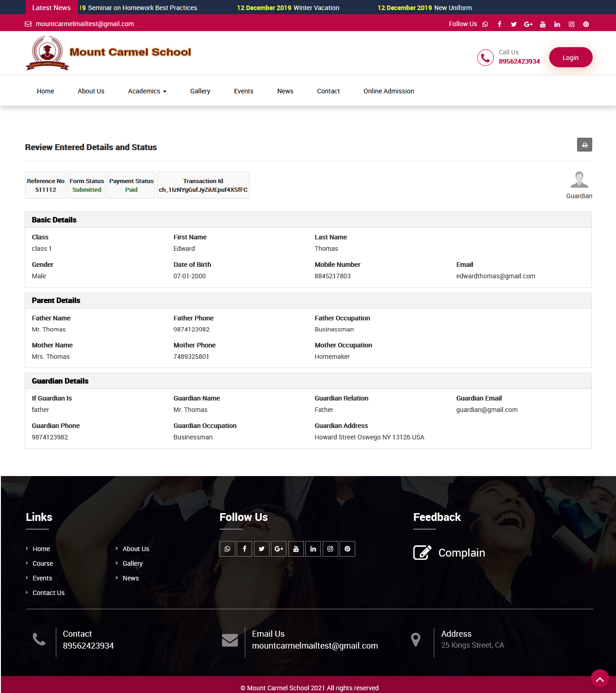The image size is (616, 693).
Task: Switch to the Gallery menu item
Action: [x=200, y=91]
